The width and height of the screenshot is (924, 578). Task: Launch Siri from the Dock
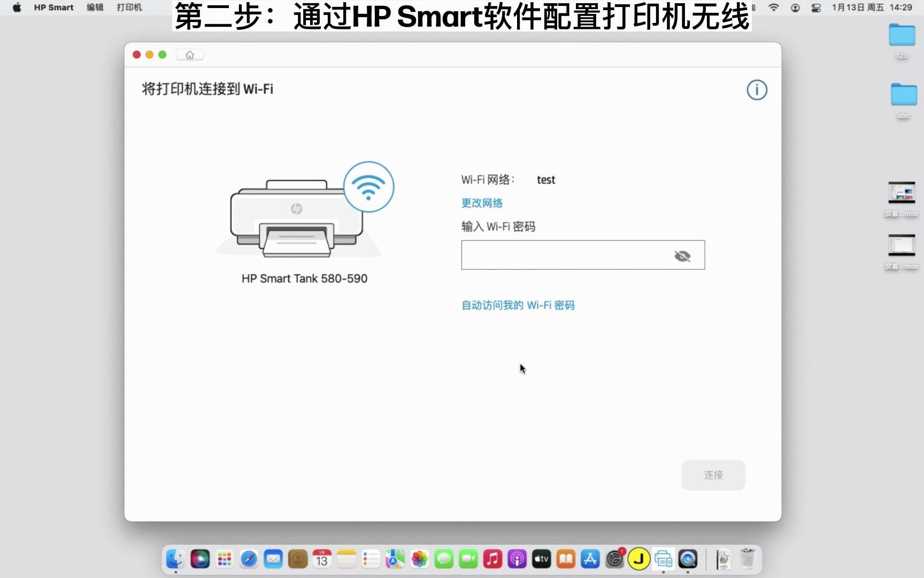pos(200,559)
